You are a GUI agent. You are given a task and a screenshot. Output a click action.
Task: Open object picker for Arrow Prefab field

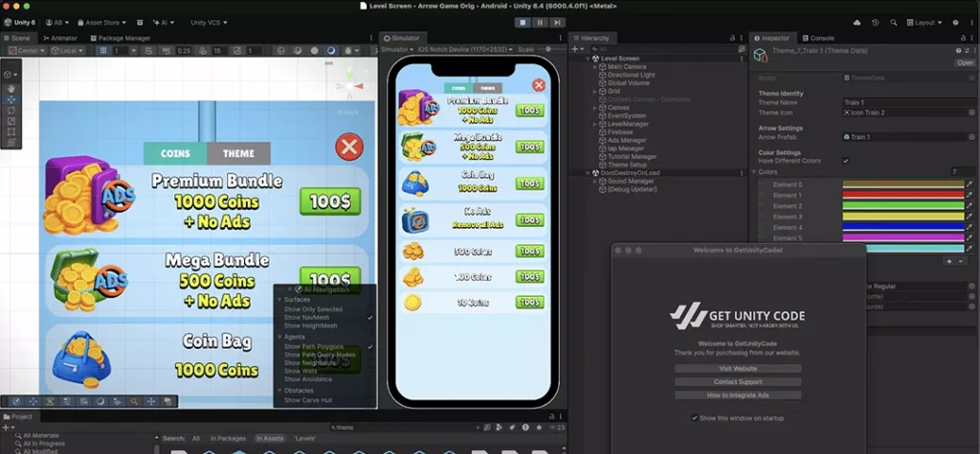pyautogui.click(x=972, y=137)
